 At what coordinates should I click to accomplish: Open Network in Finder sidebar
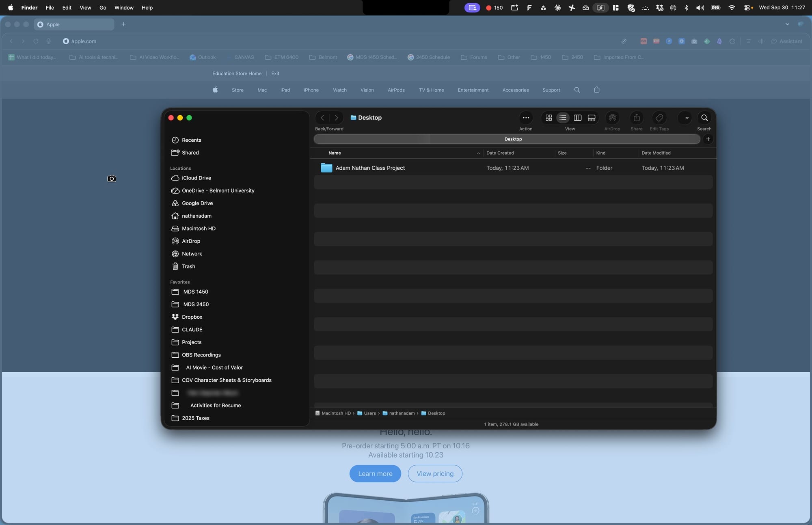point(192,254)
